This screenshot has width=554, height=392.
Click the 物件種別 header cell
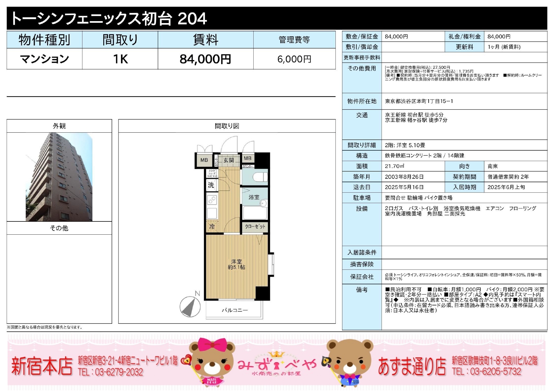(45, 40)
